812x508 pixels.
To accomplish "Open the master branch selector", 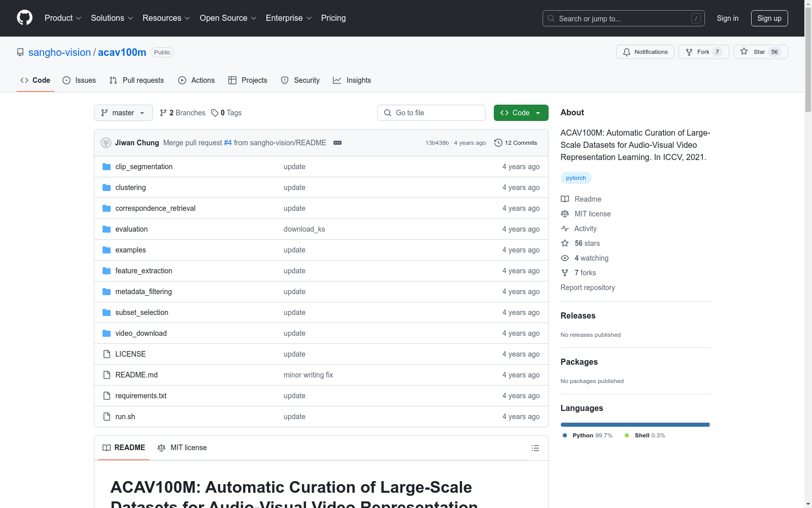I will pyautogui.click(x=123, y=113).
